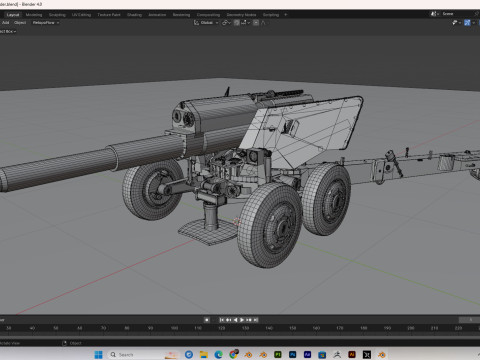Open the Add menu in viewport header
This screenshot has width=480, height=360.
6,23
